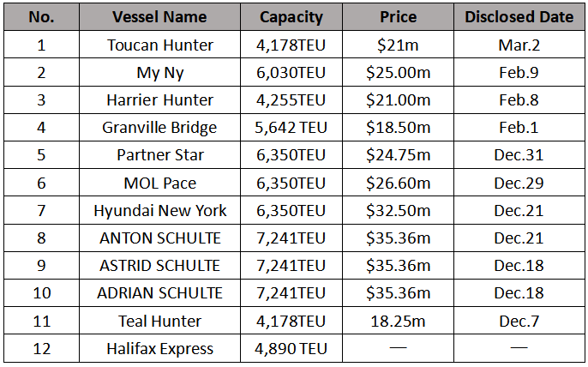Screen dimensions: 588x367
Task: Select the $32.50m price cell
Action: coord(398,210)
